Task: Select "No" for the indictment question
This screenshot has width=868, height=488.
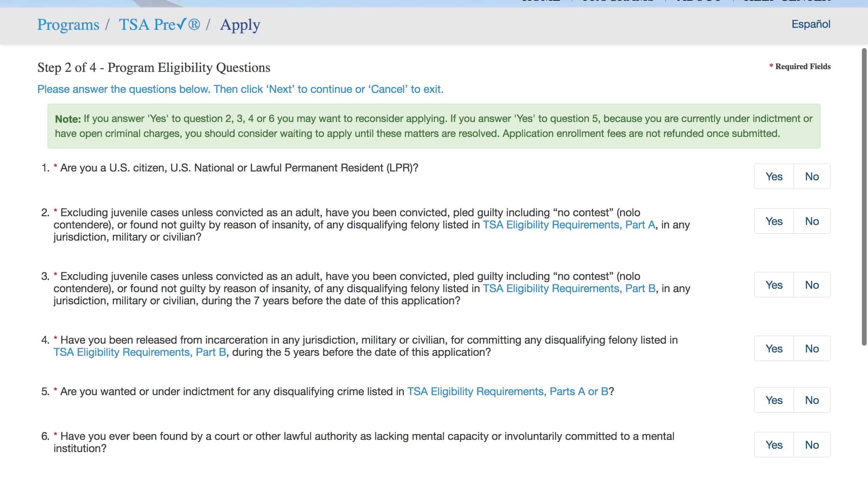Action: (x=812, y=400)
